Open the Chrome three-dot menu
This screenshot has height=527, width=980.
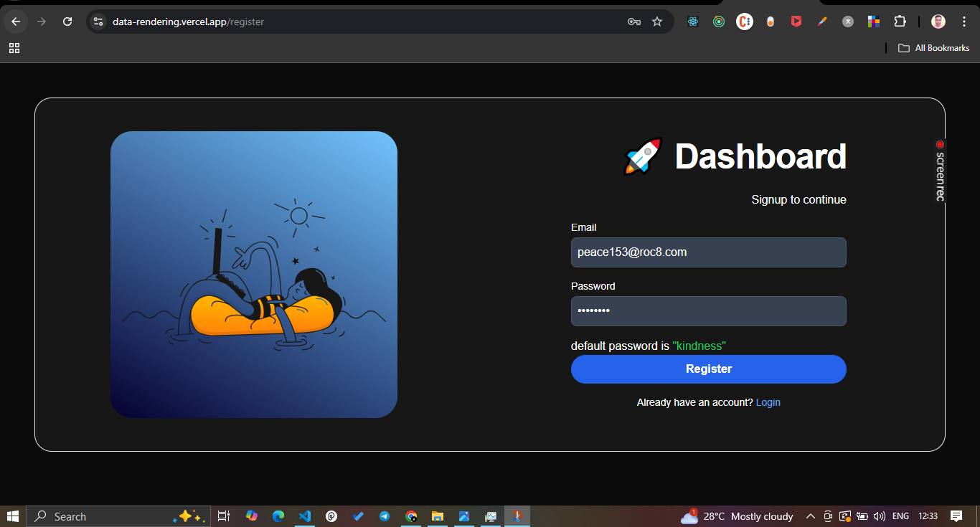click(964, 22)
